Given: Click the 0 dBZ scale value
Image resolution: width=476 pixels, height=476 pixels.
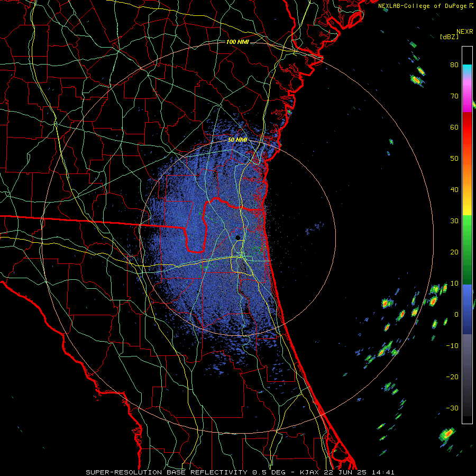Looking at the screenshot, I should tap(456, 315).
